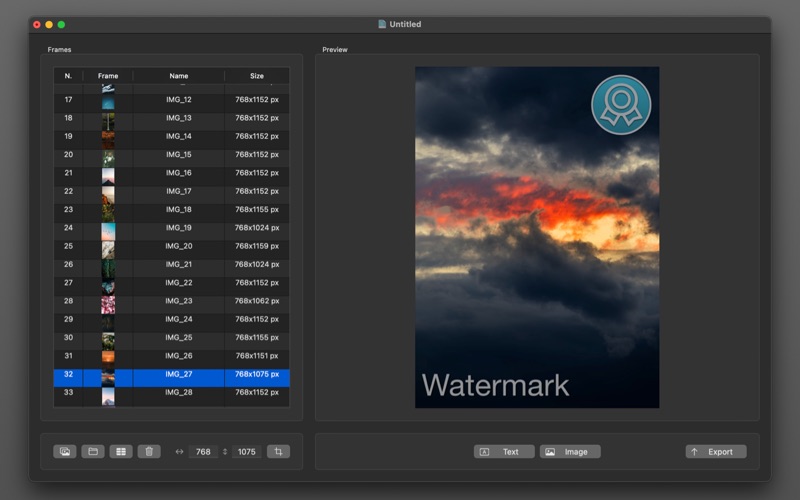800x500 pixels.
Task: Click the round badge watermark in preview
Action: click(x=621, y=105)
